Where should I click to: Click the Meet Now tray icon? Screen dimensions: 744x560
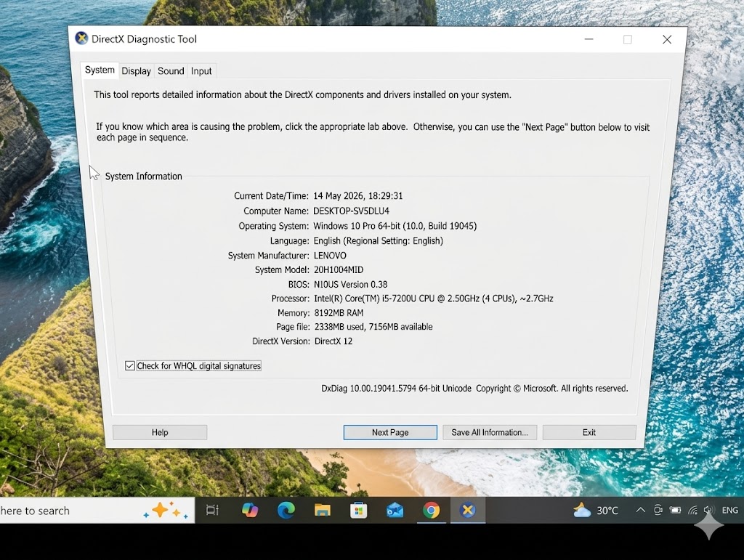pos(658,510)
